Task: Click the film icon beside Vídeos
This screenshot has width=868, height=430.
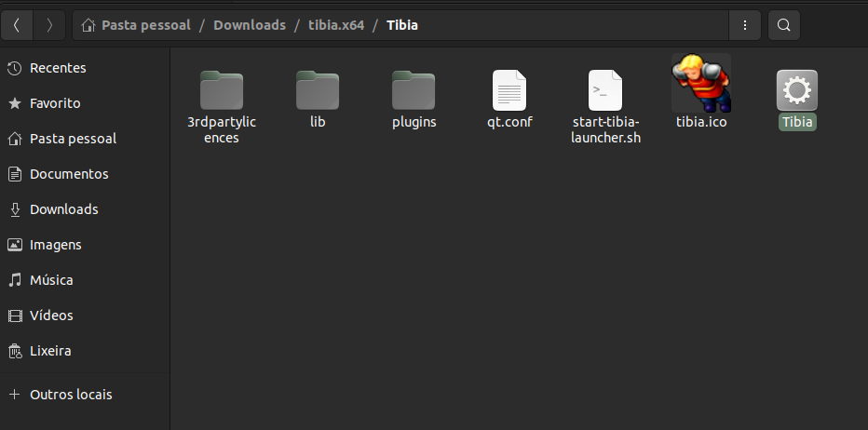Action: coord(14,316)
